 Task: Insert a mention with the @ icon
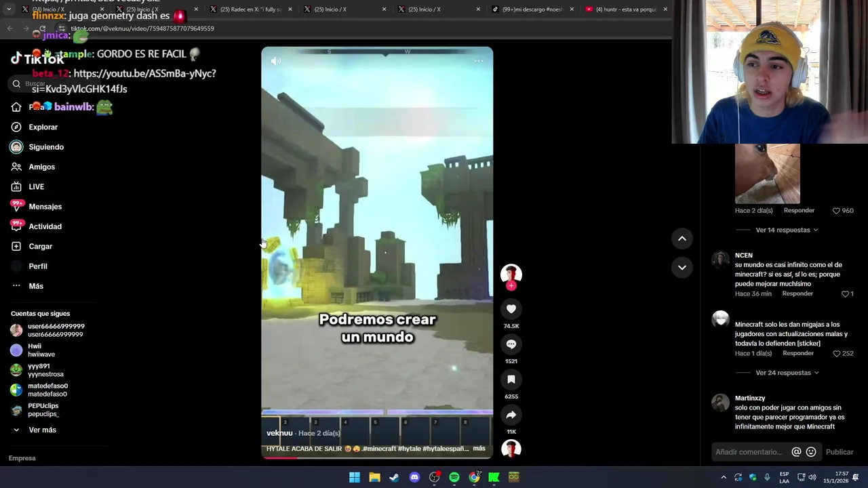(x=796, y=452)
